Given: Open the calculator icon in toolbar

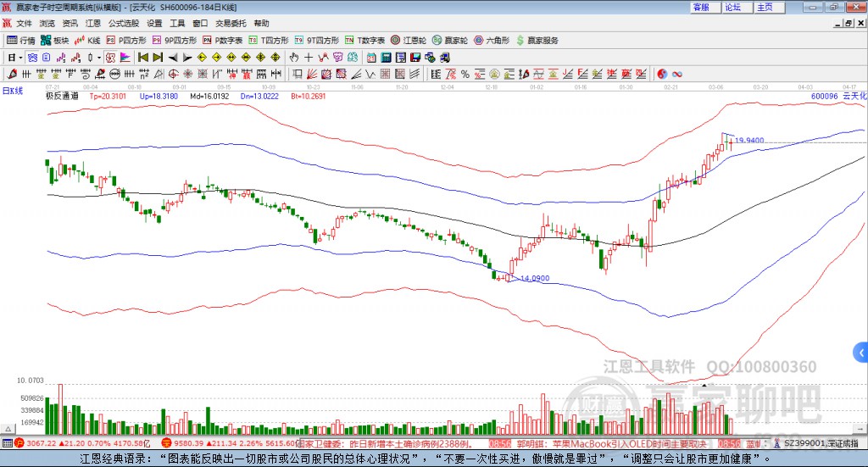Looking at the screenshot, I should pyautogui.click(x=387, y=58).
